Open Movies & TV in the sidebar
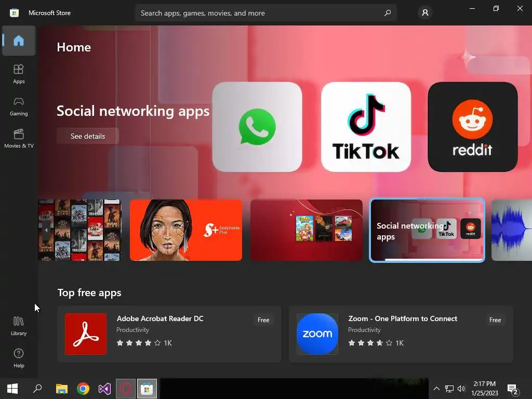532x399 pixels. point(19,138)
